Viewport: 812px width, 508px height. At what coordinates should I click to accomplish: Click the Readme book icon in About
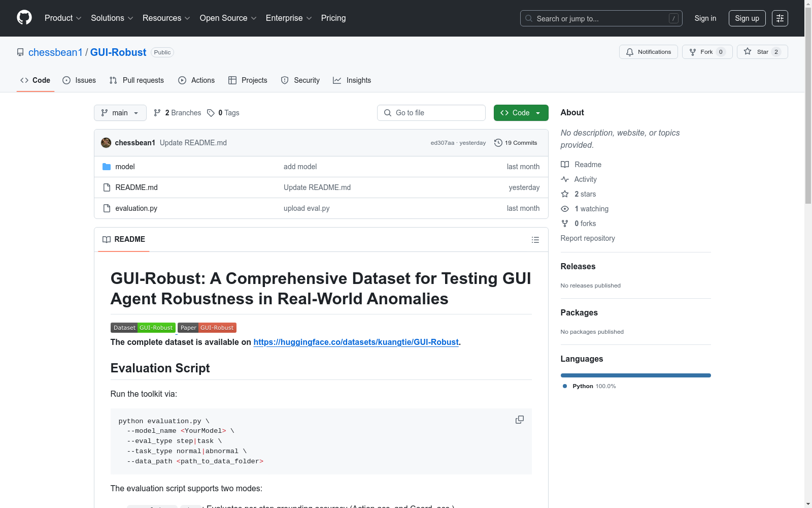565,165
